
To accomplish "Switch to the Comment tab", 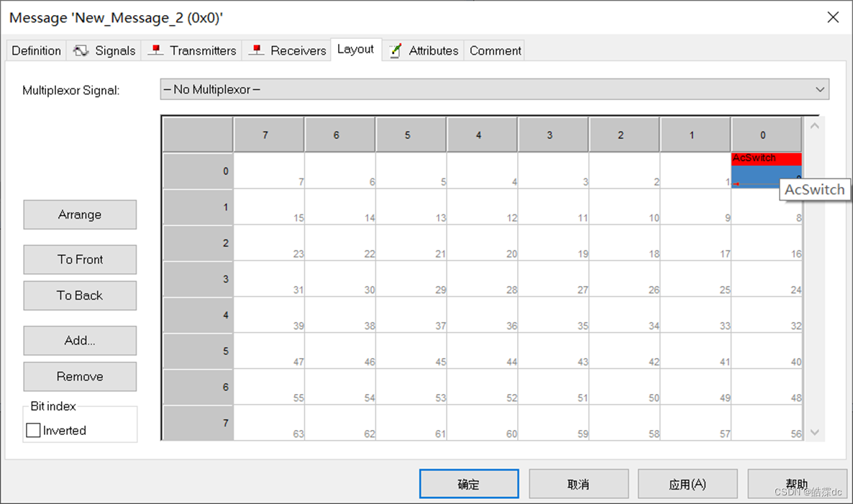I will (x=495, y=50).
